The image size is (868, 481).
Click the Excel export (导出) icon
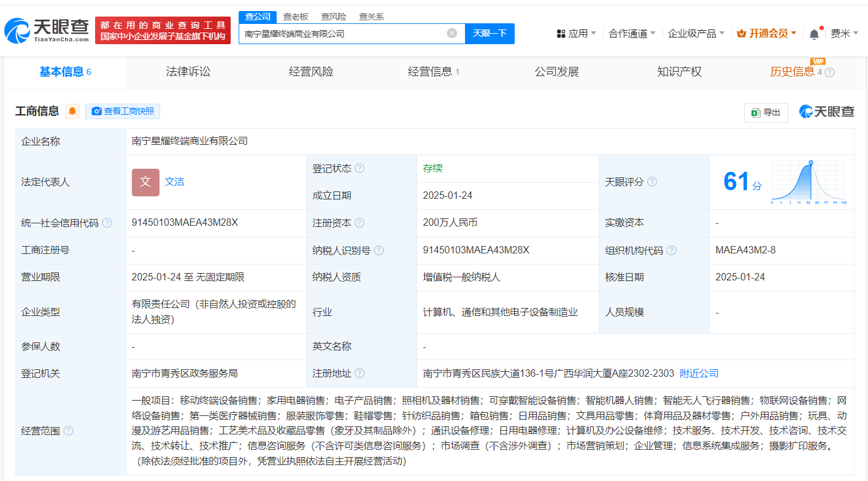tap(766, 112)
